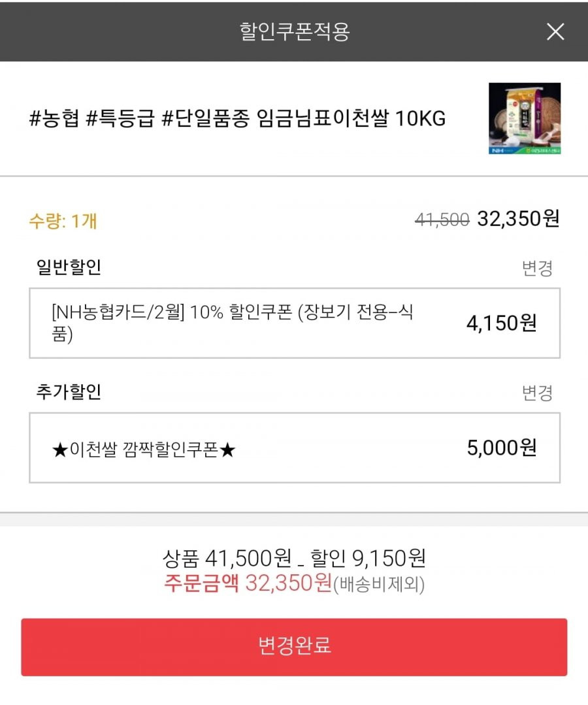The width and height of the screenshot is (588, 705).
Task: Confirm with the red 변경완료 button
Action: 294,647
